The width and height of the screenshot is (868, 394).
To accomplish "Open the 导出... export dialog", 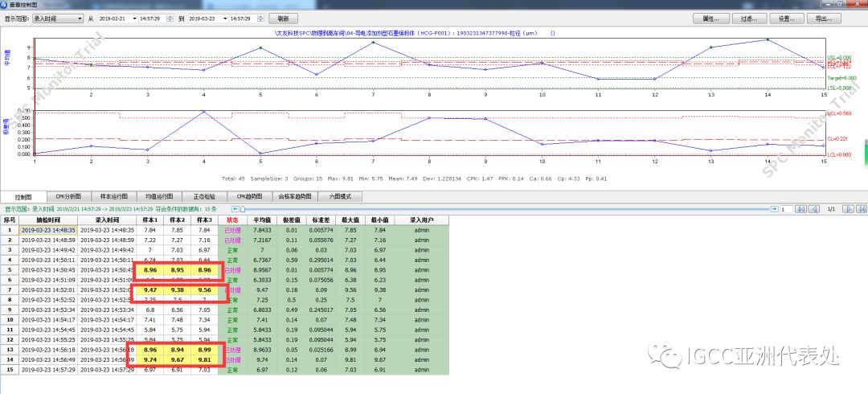I will pos(823,18).
